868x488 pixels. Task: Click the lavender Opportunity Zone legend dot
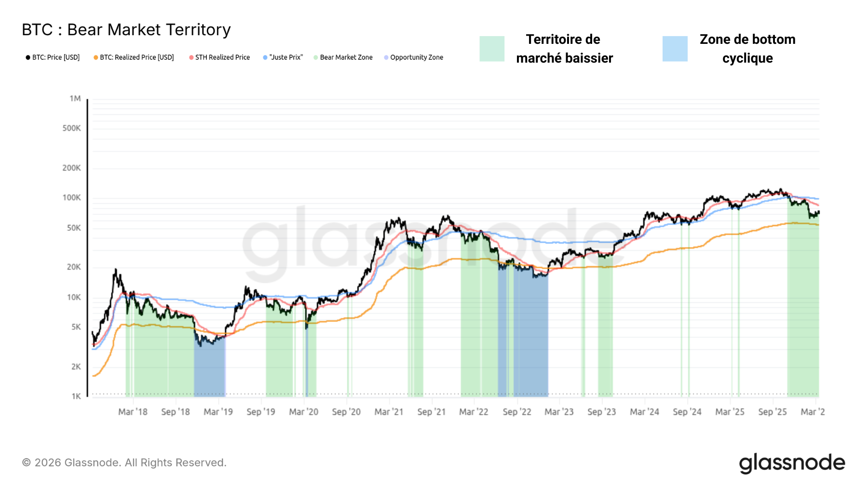pyautogui.click(x=386, y=58)
